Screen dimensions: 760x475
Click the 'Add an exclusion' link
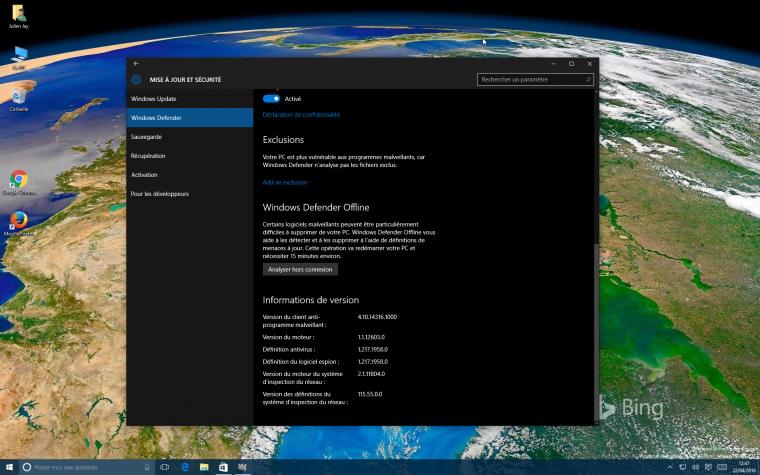point(285,183)
